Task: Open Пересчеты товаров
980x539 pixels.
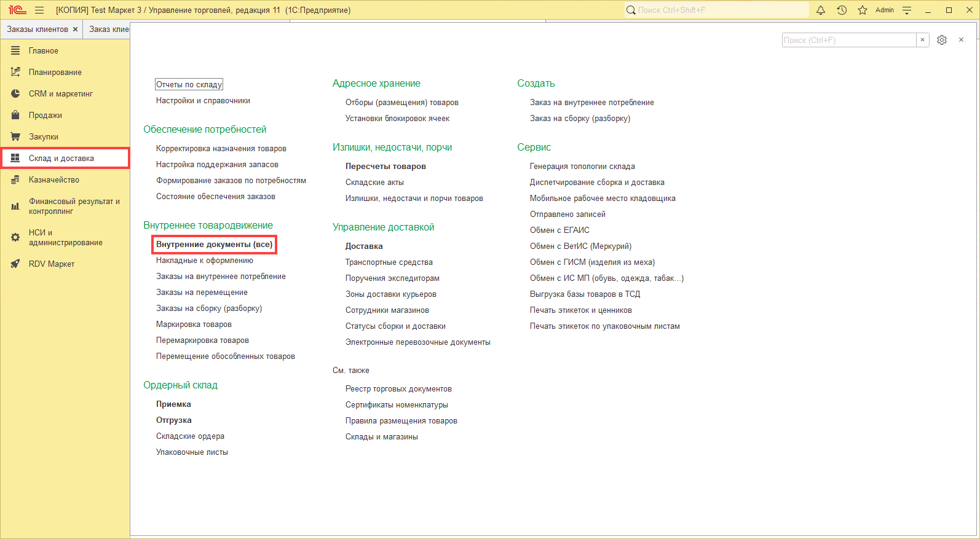Action: click(385, 167)
